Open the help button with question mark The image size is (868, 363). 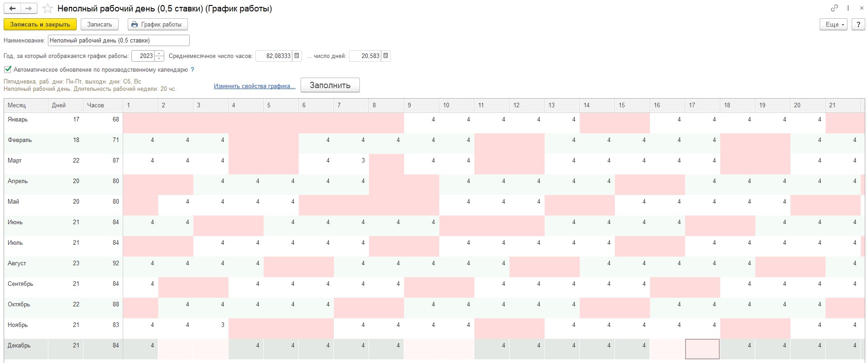point(858,25)
